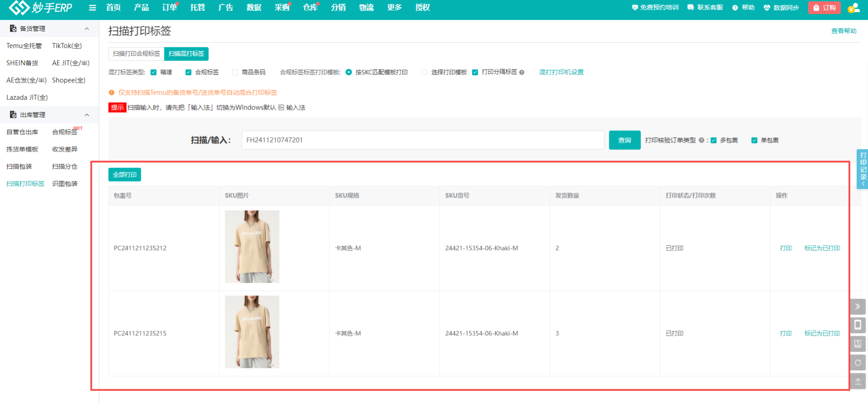868x404 pixels.
Task: Click 打印 for package PC2411211235212
Action: 786,248
